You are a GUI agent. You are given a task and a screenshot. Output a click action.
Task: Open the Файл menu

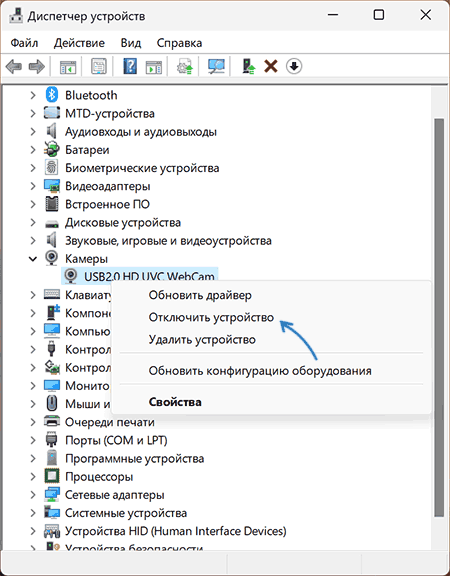(24, 43)
